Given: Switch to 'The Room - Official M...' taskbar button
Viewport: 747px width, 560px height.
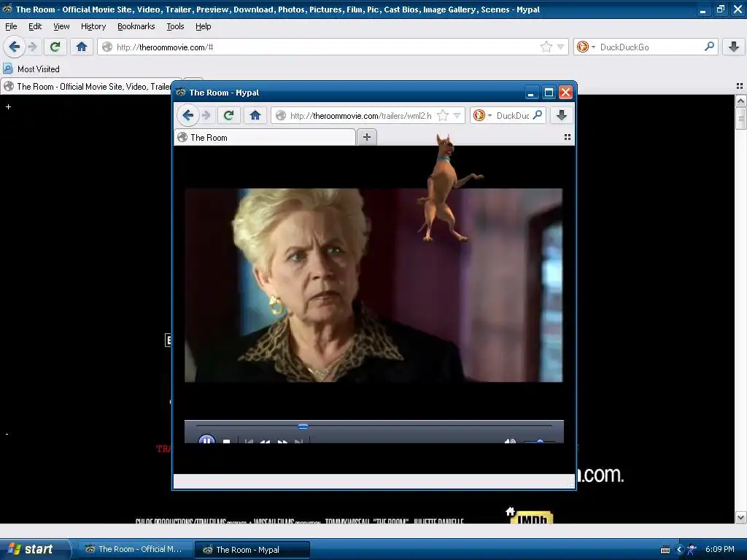Looking at the screenshot, I should click(134, 550).
